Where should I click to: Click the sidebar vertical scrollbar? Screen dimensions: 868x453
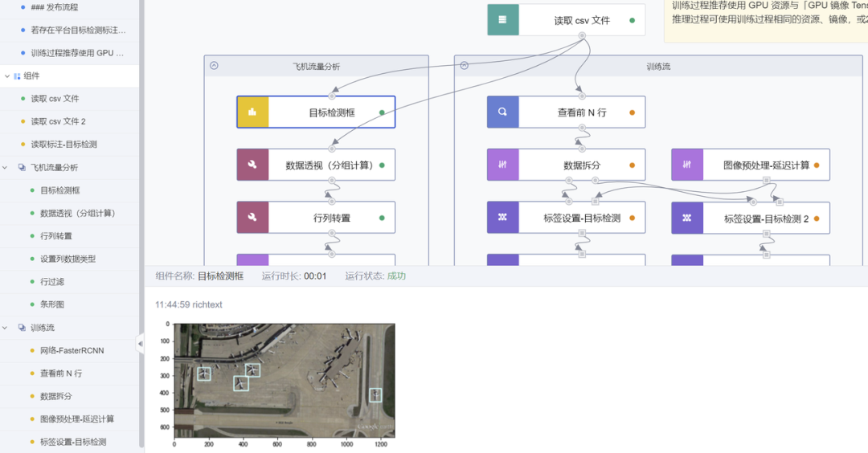tap(141, 221)
